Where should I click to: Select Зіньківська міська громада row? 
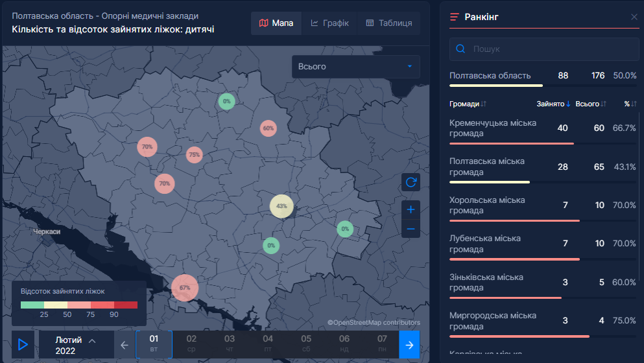tap(543, 285)
